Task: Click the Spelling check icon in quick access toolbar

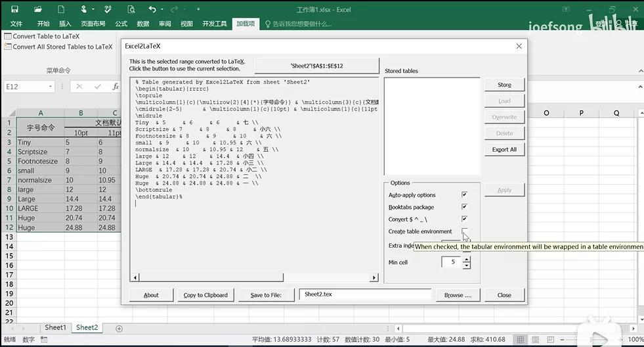Action: pyautogui.click(x=108, y=9)
